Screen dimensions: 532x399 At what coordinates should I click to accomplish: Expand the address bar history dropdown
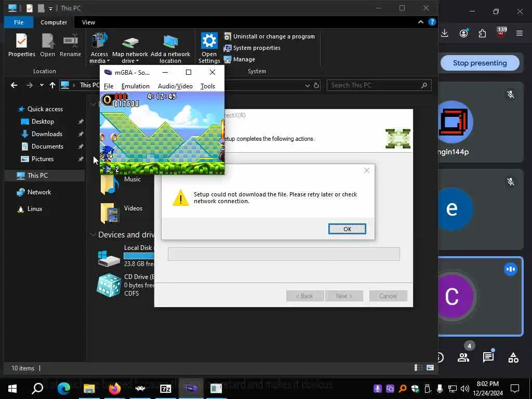(x=308, y=86)
